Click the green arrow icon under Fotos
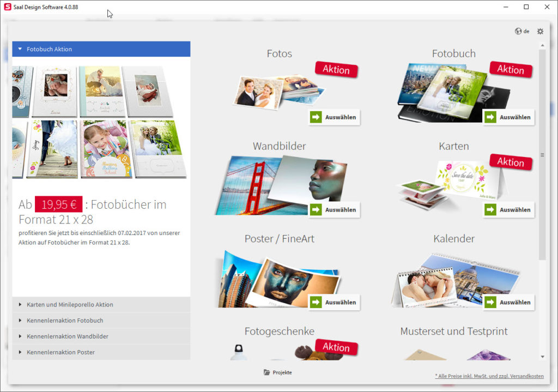The width and height of the screenshot is (558, 392). pyautogui.click(x=316, y=117)
